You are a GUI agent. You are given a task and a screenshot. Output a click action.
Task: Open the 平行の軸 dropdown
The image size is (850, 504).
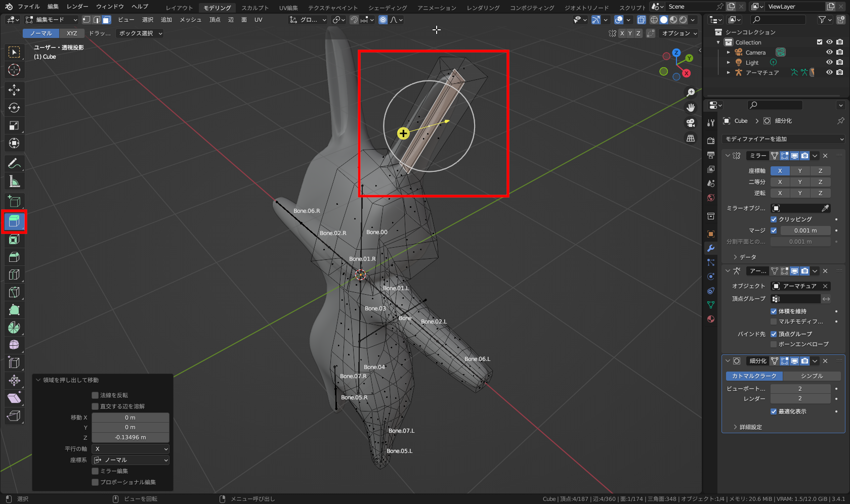(x=131, y=449)
